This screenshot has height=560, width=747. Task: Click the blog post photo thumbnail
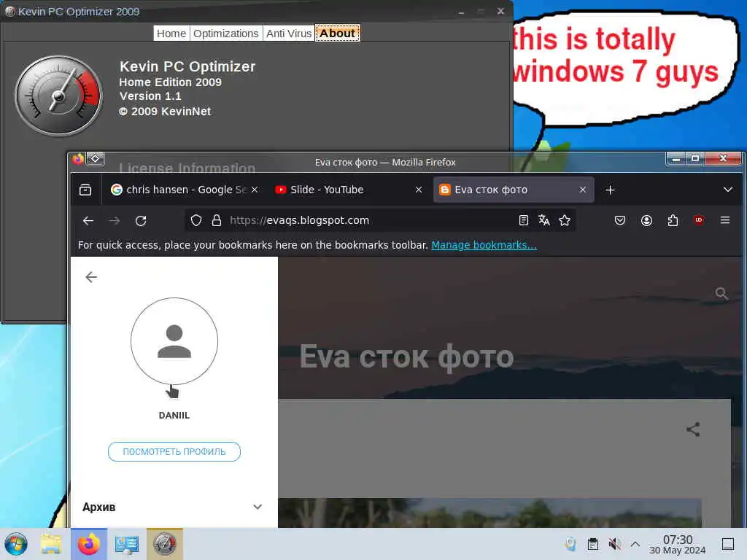click(x=489, y=513)
